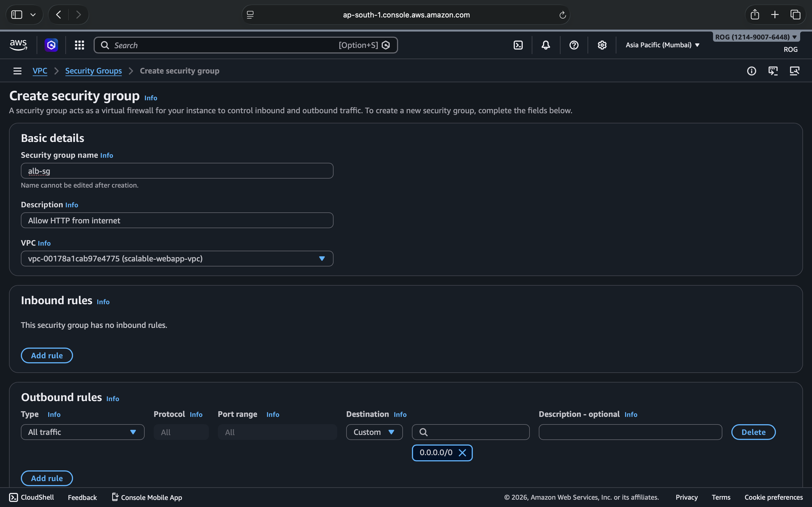Image resolution: width=812 pixels, height=507 pixels.
Task: Open the notifications bell
Action: click(x=546, y=45)
